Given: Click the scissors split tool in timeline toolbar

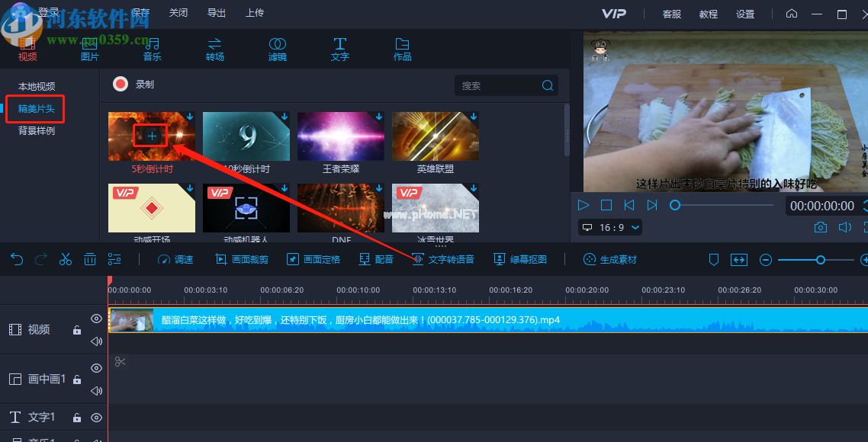Looking at the screenshot, I should pyautogui.click(x=66, y=259).
